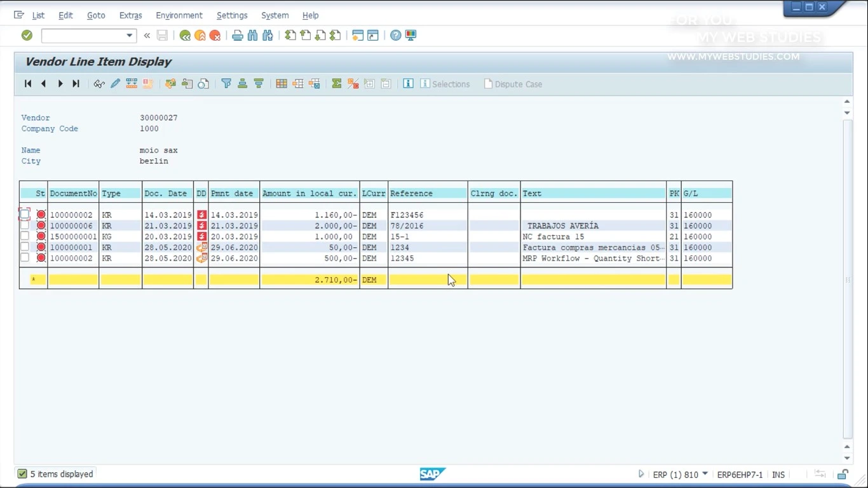Add totals with the sigma icon
Screen dimensions: 868x488
(337, 84)
